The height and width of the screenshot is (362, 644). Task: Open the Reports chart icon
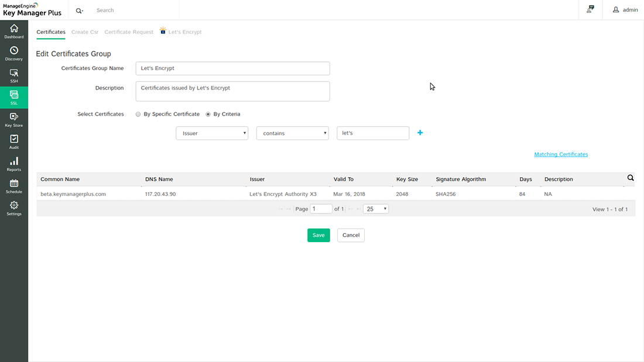(x=14, y=161)
